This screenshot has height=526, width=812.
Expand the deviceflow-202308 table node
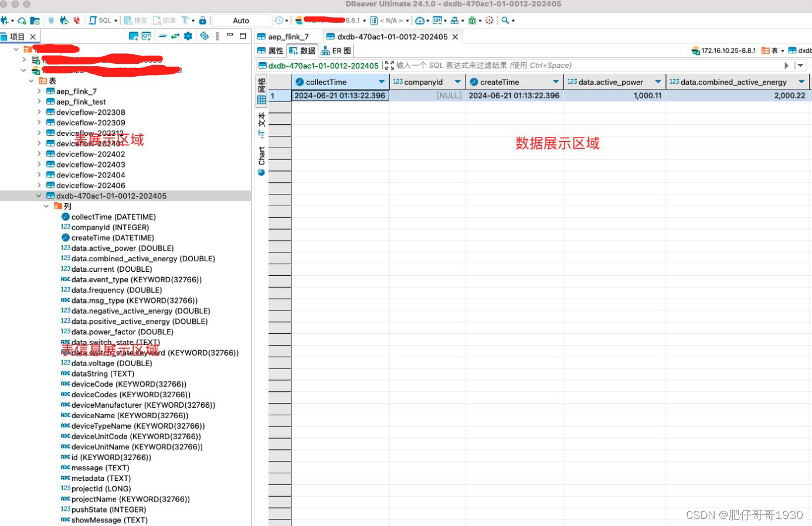(39, 112)
